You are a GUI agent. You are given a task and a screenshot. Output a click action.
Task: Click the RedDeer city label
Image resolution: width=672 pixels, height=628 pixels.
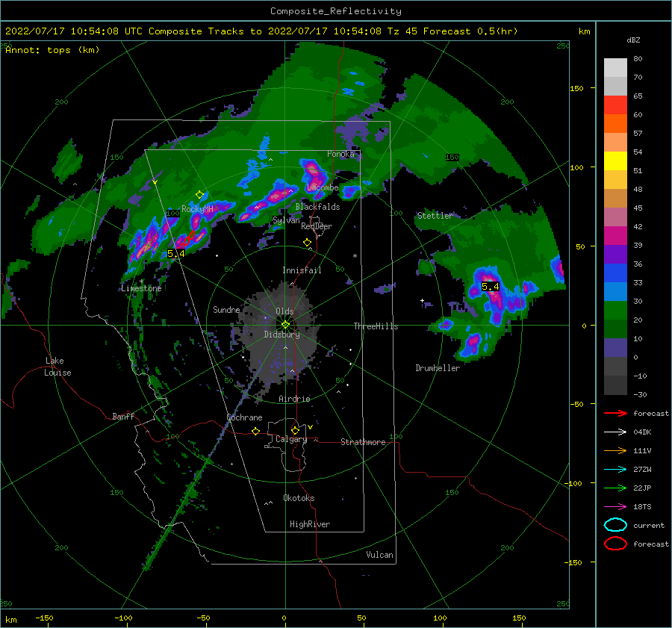click(317, 226)
